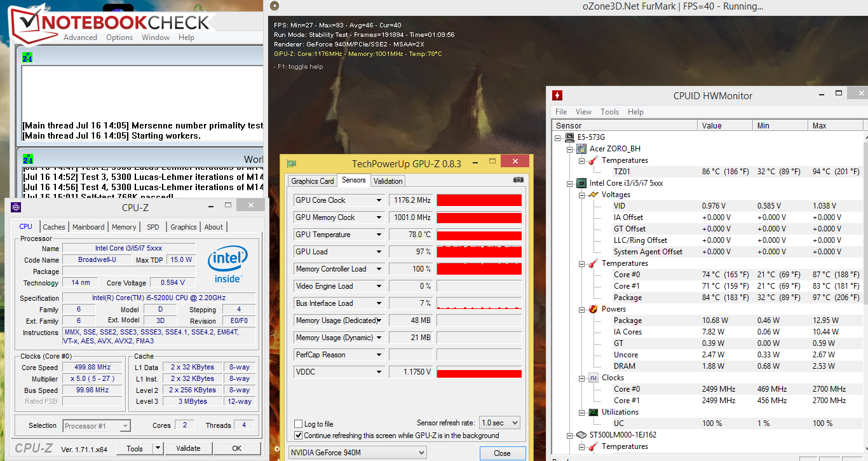Image resolution: width=868 pixels, height=461 pixels.
Task: Select the TZ01 row in HWMonitor
Action: (x=707, y=172)
